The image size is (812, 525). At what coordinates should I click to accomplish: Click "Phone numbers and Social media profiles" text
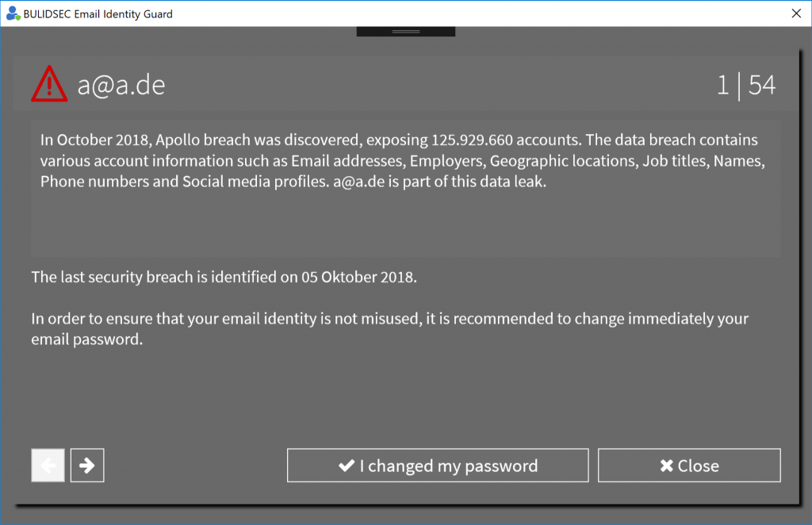[184, 182]
